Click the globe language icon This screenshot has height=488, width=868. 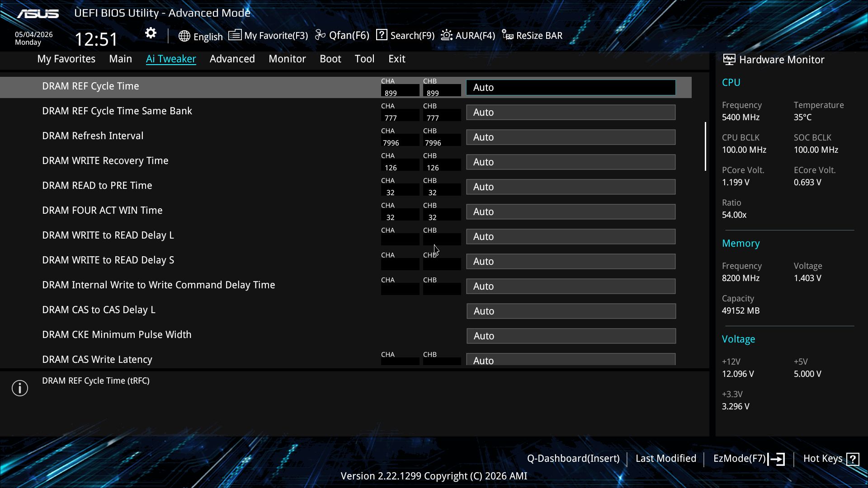click(x=184, y=36)
